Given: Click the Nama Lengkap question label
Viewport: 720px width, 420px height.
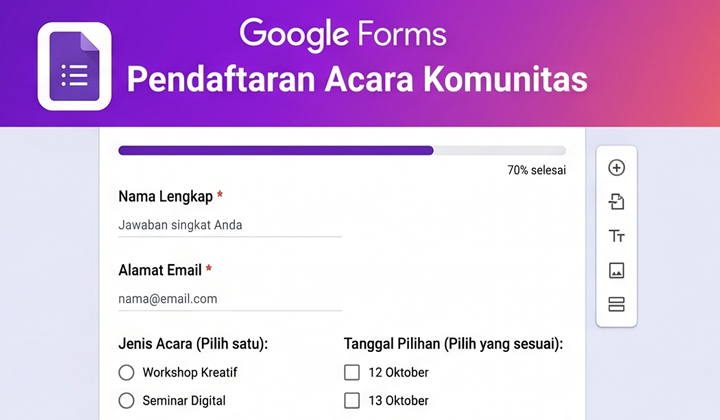Looking at the screenshot, I should (x=164, y=196).
